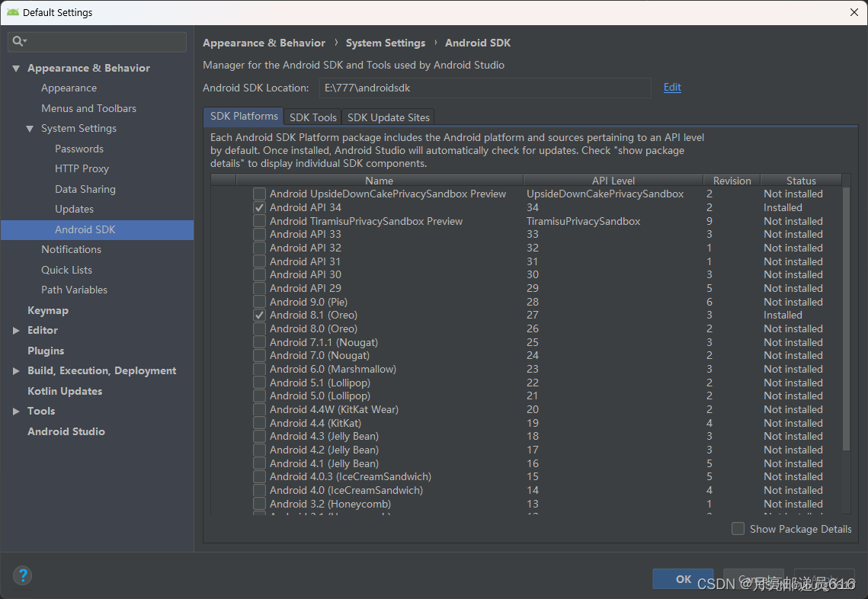Open Data Sharing settings
The height and width of the screenshot is (599, 868).
tap(85, 189)
